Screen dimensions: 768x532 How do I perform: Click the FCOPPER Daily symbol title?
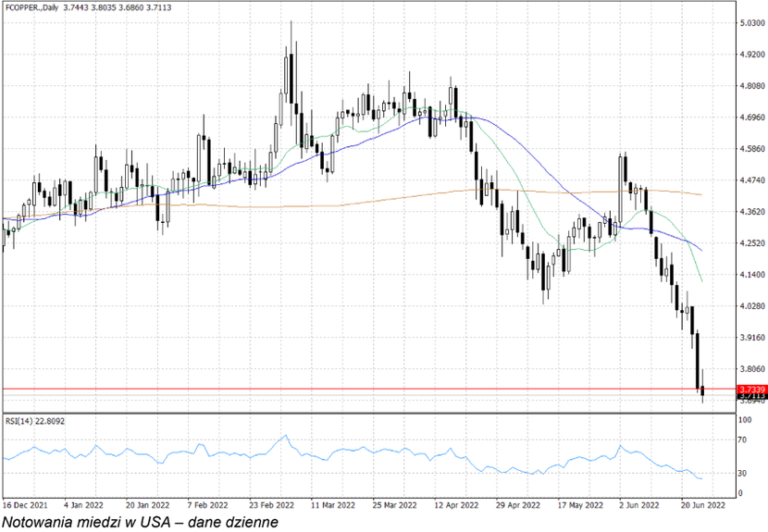(x=34, y=7)
